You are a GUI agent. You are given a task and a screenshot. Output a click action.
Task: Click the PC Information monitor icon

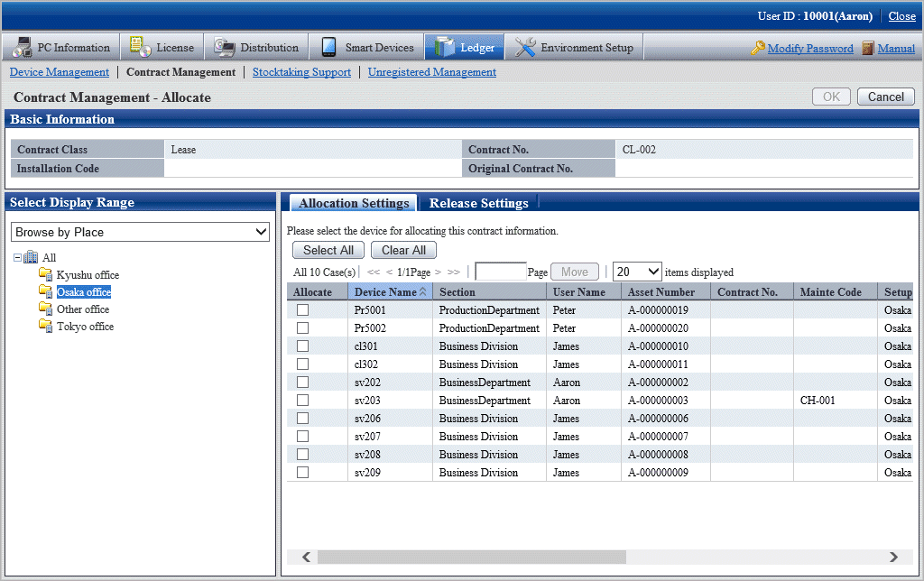point(21,48)
